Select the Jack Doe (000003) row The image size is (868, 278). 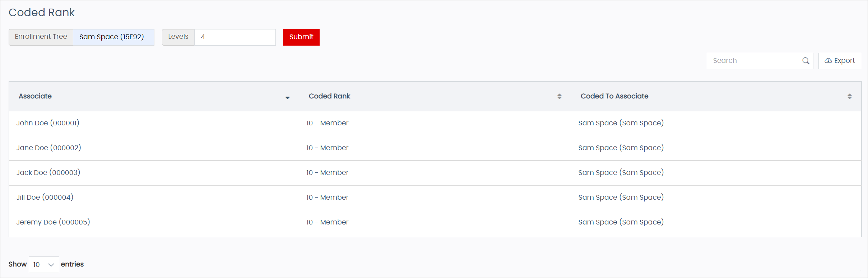(x=48, y=173)
